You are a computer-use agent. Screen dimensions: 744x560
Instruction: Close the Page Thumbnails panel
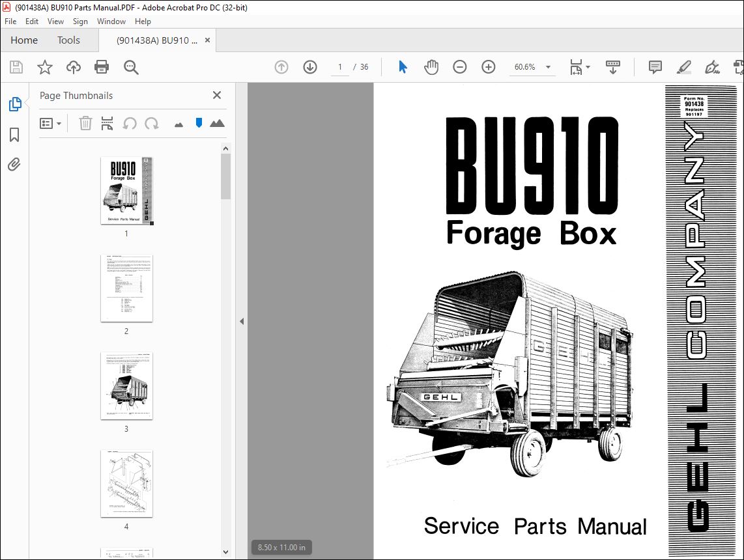coord(217,95)
